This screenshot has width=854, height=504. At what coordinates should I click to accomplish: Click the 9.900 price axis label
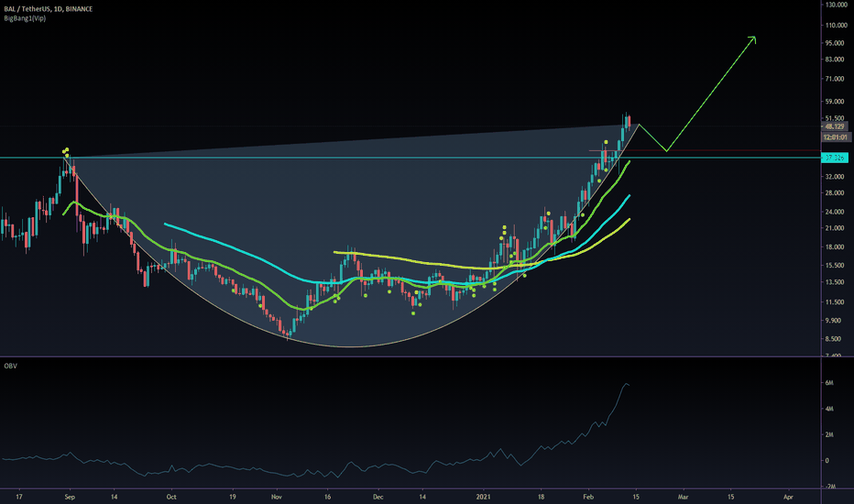click(835, 321)
